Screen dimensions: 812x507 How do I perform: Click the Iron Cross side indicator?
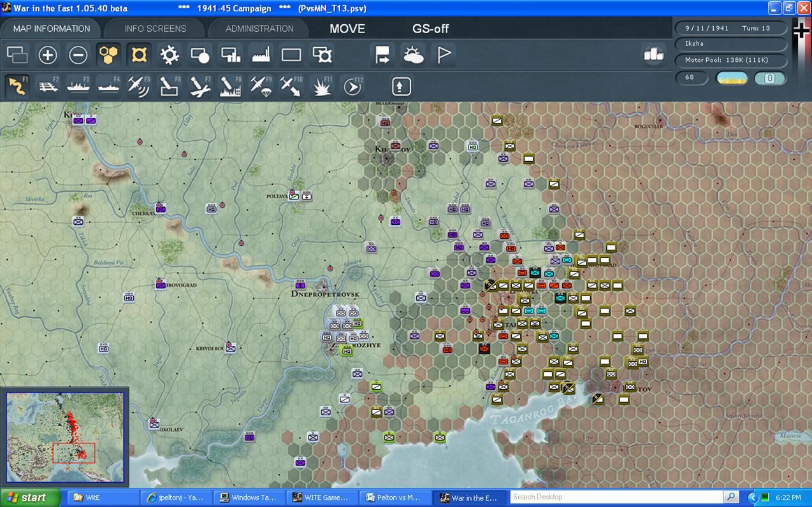[x=801, y=31]
